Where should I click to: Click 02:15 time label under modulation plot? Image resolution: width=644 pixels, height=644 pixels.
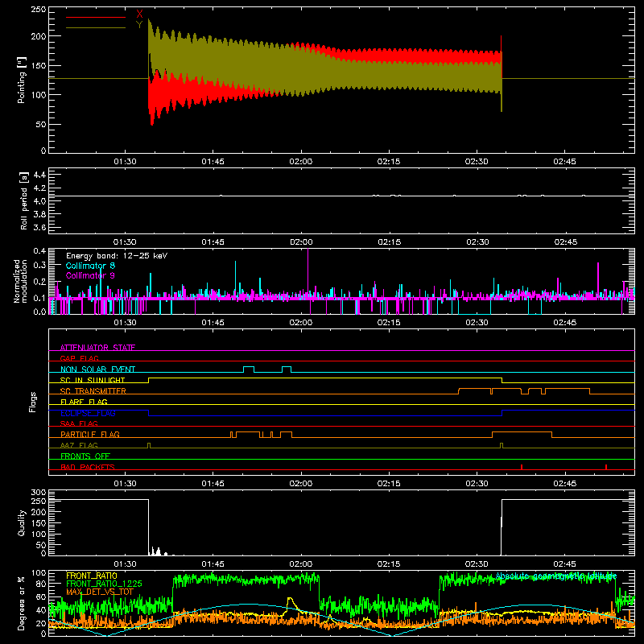389,323
